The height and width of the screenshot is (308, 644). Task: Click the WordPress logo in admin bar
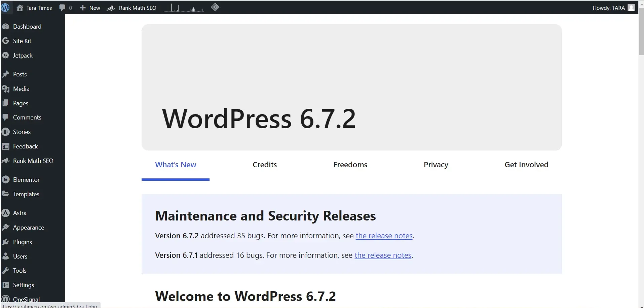5,7
